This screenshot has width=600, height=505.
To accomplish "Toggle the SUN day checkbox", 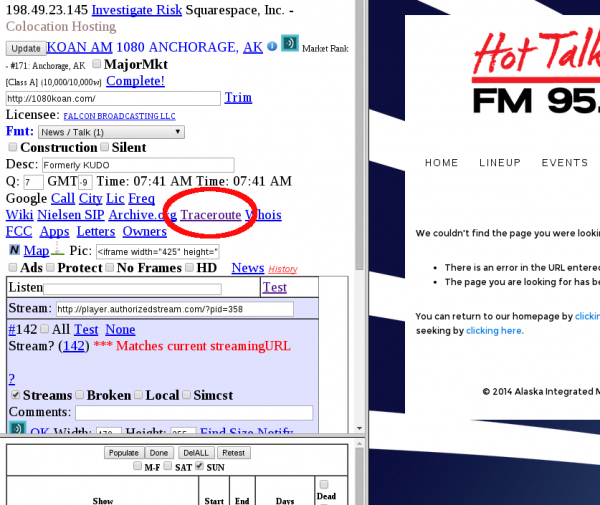I will [199, 466].
